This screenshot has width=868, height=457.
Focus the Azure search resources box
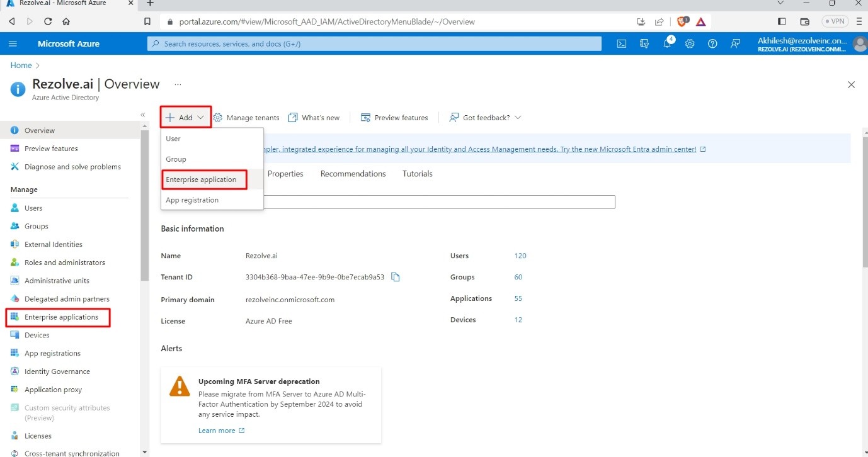click(x=374, y=43)
